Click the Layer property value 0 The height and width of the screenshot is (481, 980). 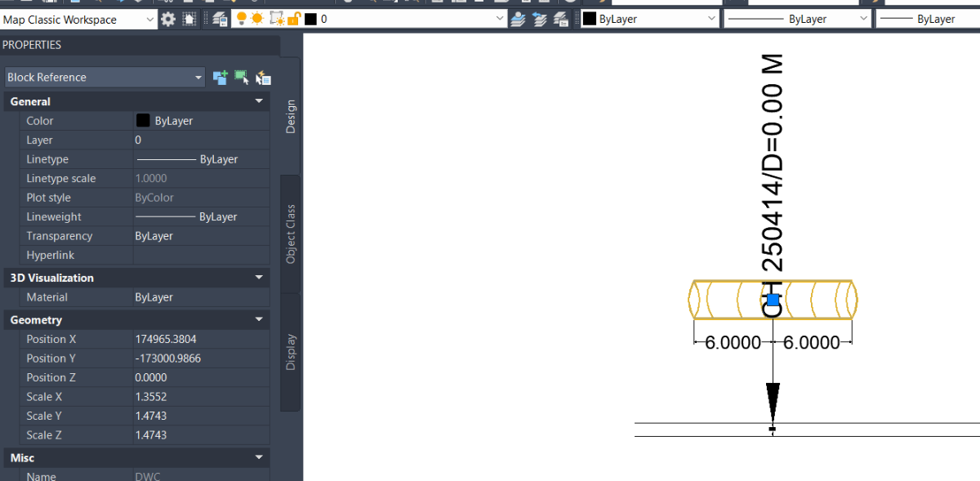coord(201,140)
